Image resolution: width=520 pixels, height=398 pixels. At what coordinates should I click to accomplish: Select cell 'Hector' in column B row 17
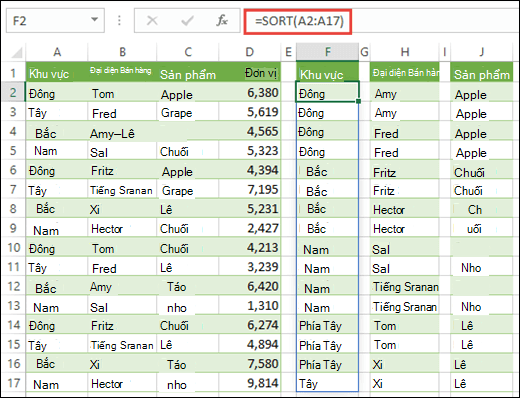[122, 383]
